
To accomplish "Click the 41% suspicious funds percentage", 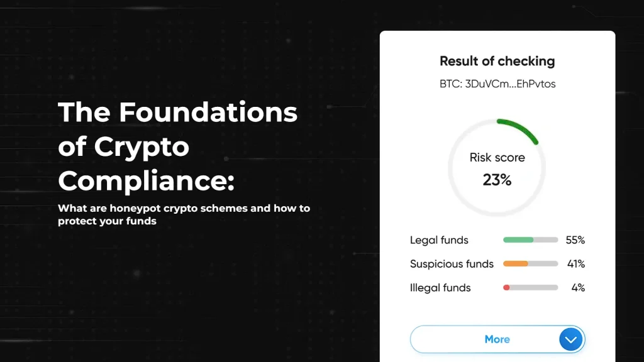I will (x=576, y=264).
